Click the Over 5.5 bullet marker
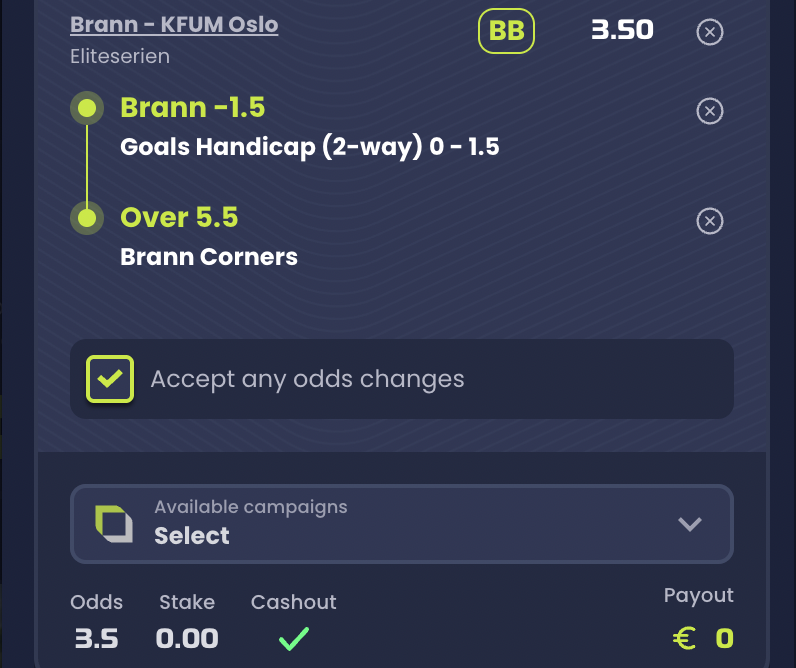This screenshot has width=796, height=668. 87,218
